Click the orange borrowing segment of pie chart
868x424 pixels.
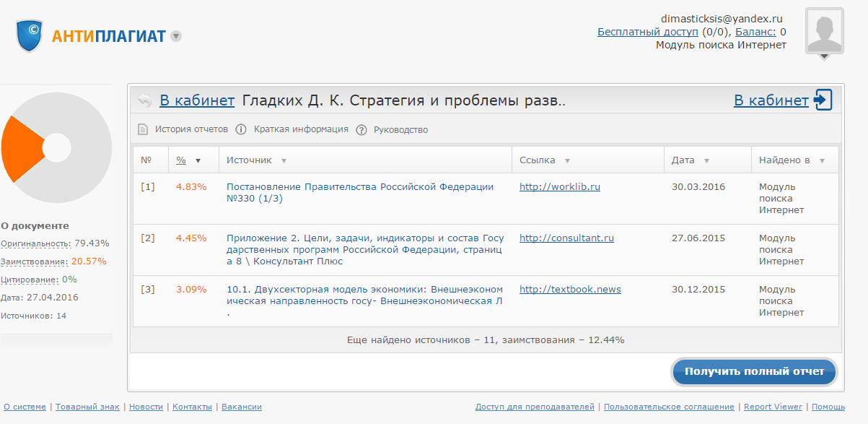click(x=20, y=148)
